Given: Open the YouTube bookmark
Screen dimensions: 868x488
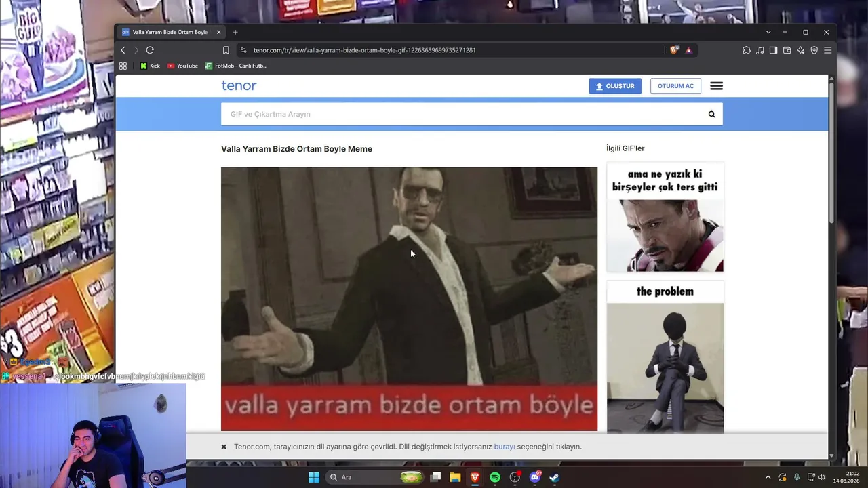Looking at the screenshot, I should click(x=182, y=66).
